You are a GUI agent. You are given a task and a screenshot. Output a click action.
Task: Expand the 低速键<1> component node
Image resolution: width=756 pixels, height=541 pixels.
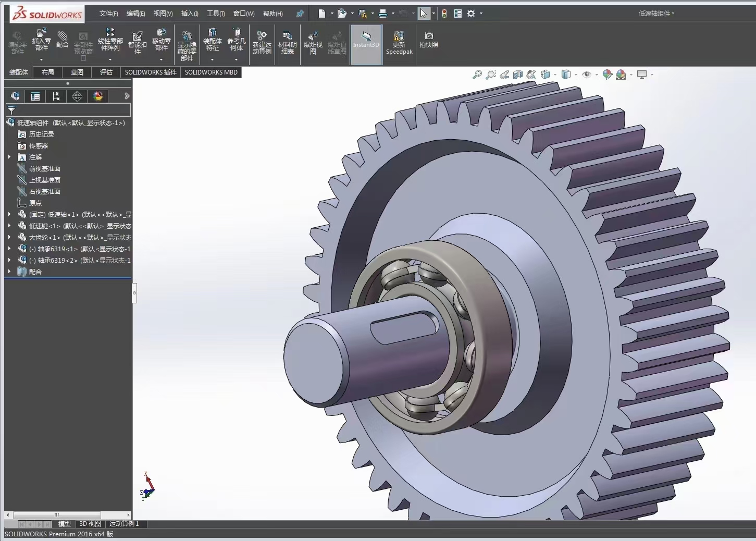coord(9,226)
